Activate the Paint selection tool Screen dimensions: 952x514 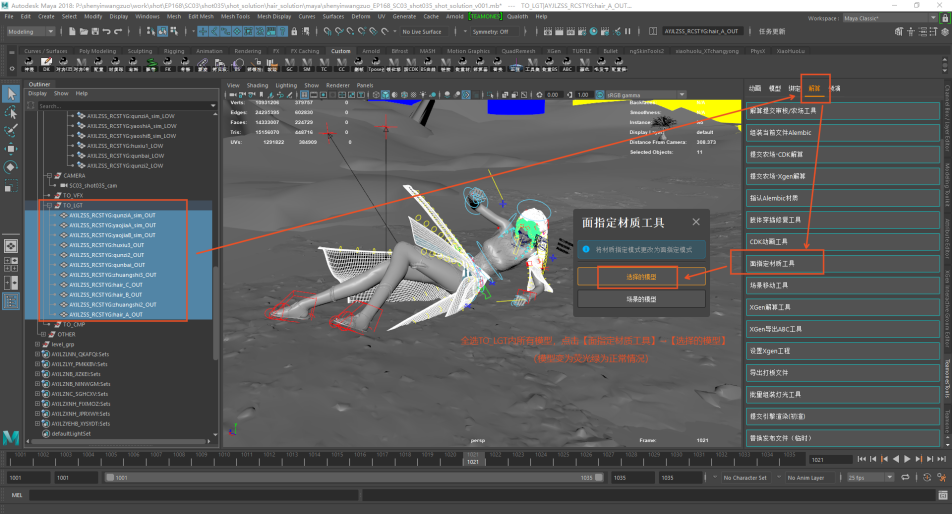pyautogui.click(x=11, y=130)
